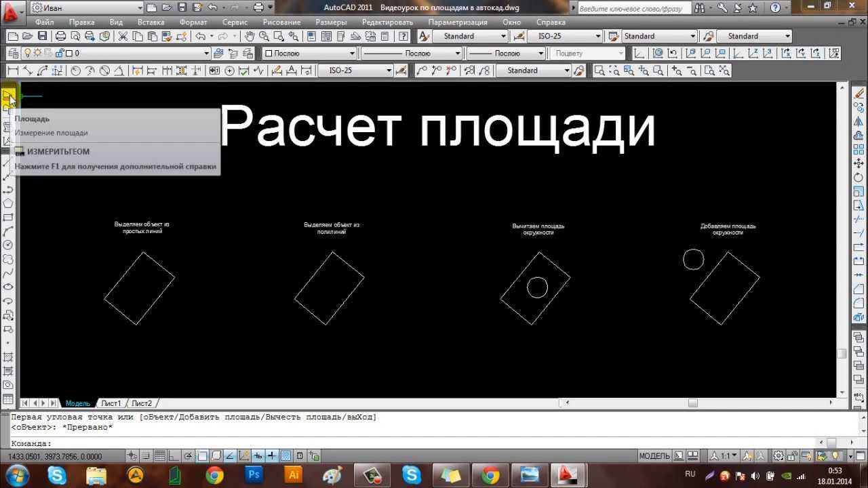The height and width of the screenshot is (488, 868).
Task: Open the Иван workspace dropdown
Action: tap(86, 8)
